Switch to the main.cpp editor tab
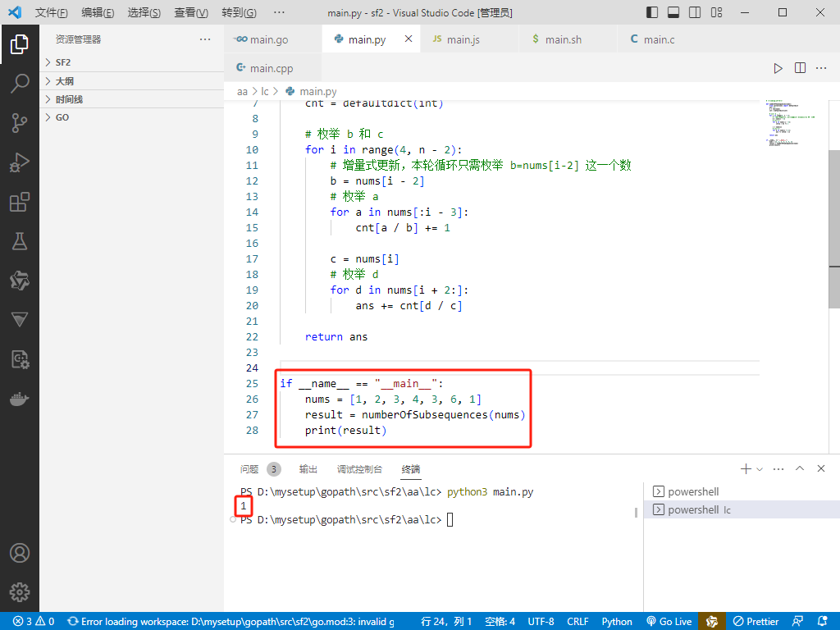Image resolution: width=840 pixels, height=630 pixels. coord(272,68)
